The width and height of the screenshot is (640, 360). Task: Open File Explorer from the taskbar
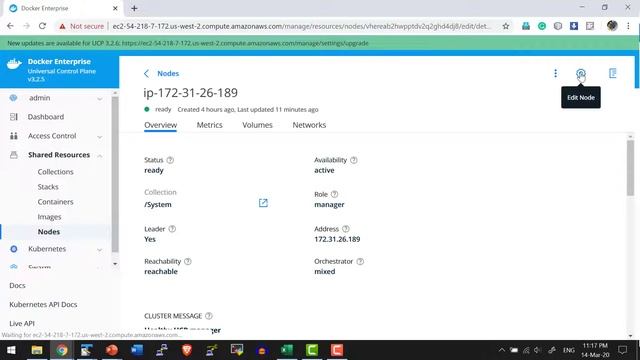coord(37,350)
